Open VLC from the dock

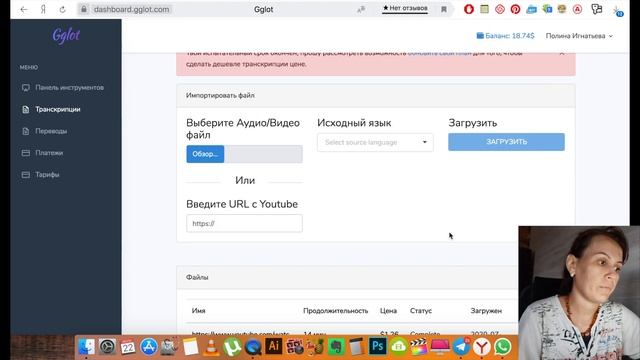pos(211,347)
